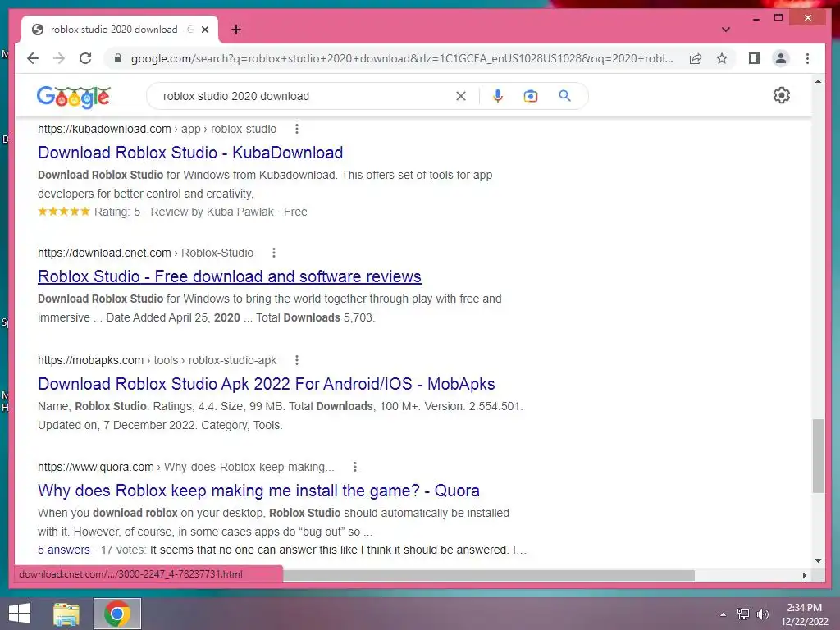Click the vertical scrollbar thumb
The width and height of the screenshot is (840, 630).
click(818, 456)
